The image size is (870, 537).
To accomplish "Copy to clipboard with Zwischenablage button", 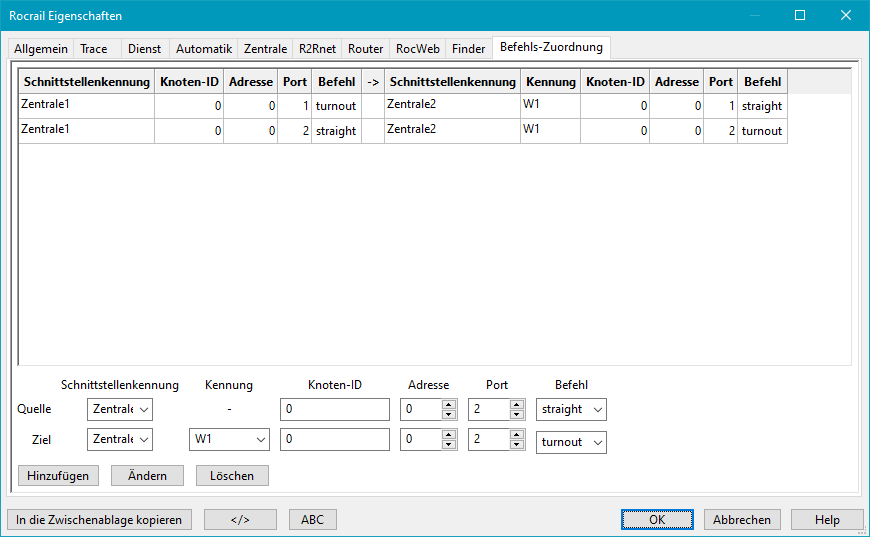I will 99,519.
